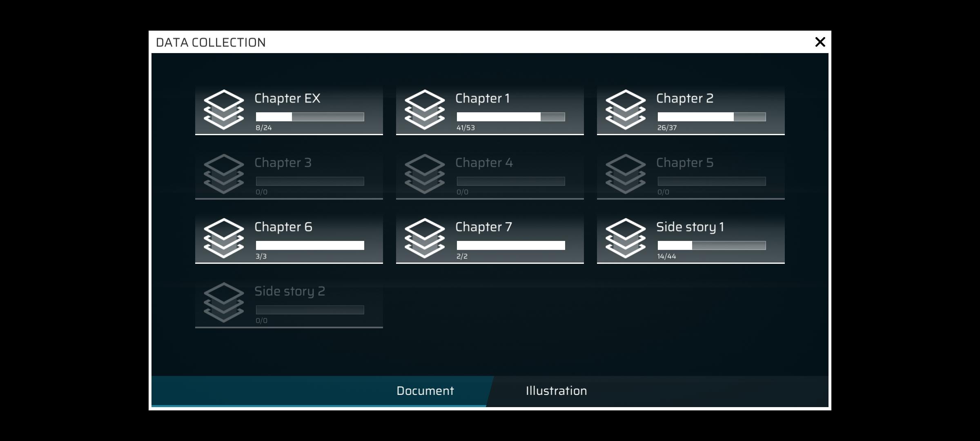Viewport: 980px width, 441px height.
Task: Click the greyed Side story 2 layers icon
Action: pos(224,303)
